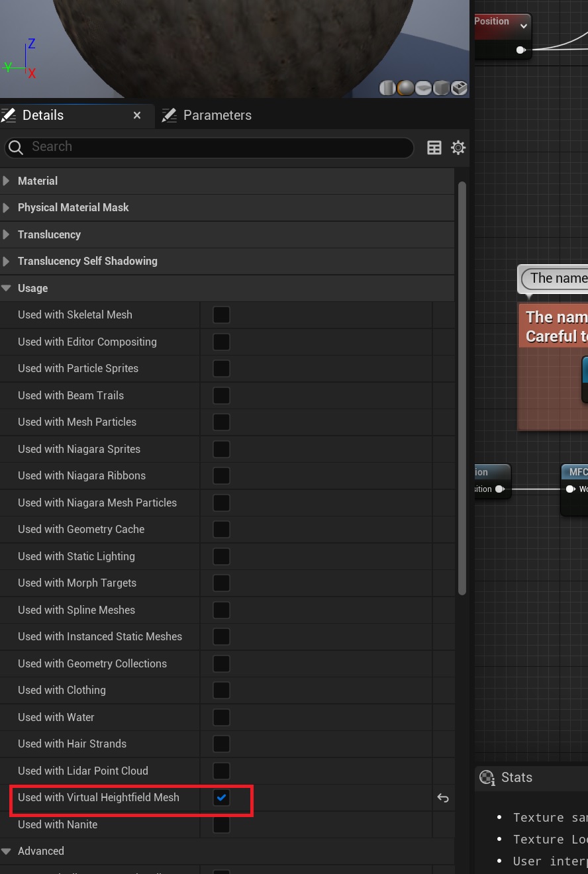Close the Details tab
The image size is (588, 874).
tap(137, 115)
